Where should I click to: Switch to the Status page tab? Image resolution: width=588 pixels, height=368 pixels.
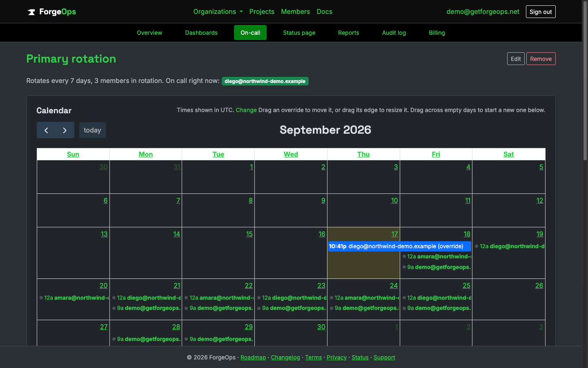tap(299, 33)
